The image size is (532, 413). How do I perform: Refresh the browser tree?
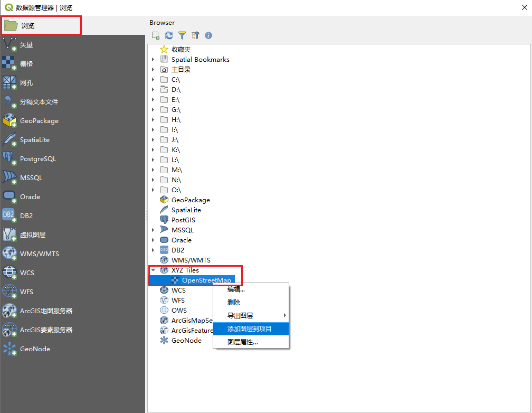169,35
